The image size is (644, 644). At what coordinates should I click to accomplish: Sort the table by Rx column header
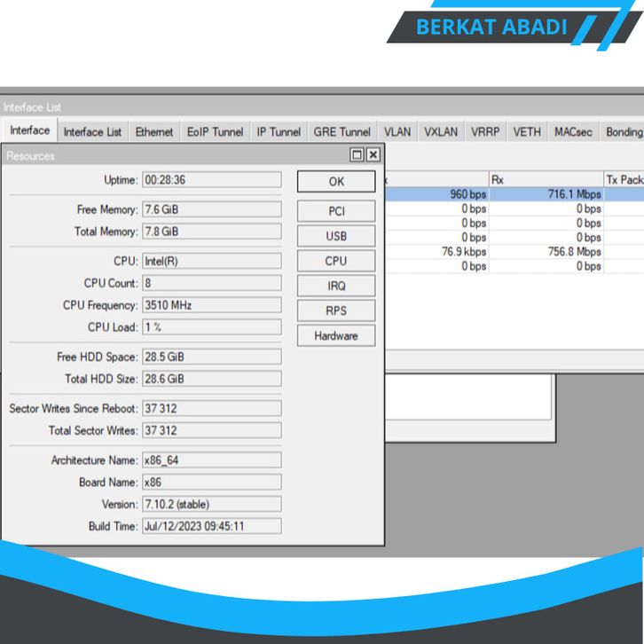coord(544,179)
